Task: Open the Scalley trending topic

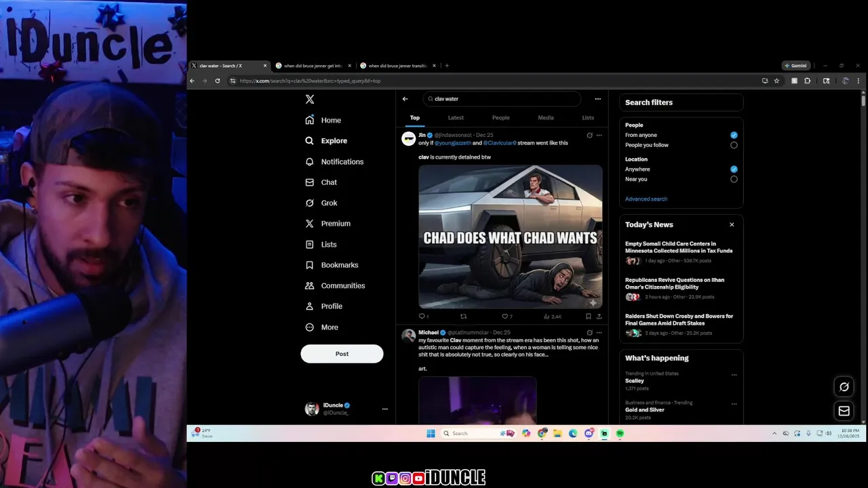Action: click(x=635, y=381)
